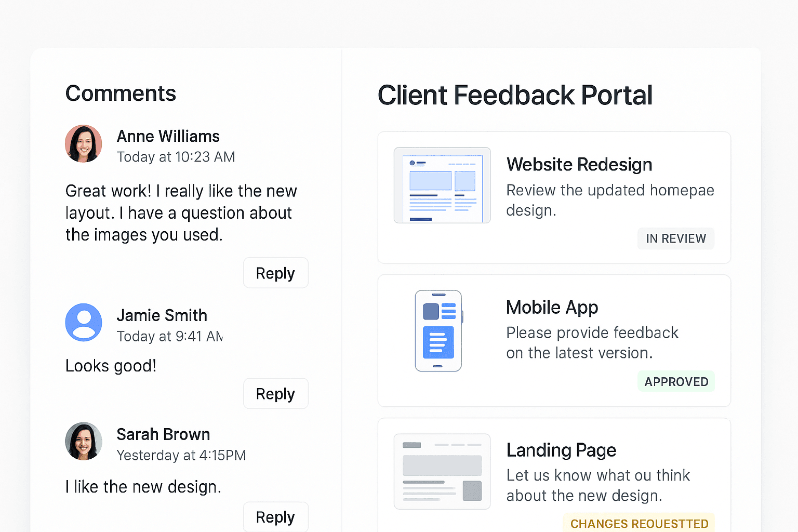Toggle the APPROVED status on Mobile App
This screenshot has height=532, width=798.
coord(676,381)
